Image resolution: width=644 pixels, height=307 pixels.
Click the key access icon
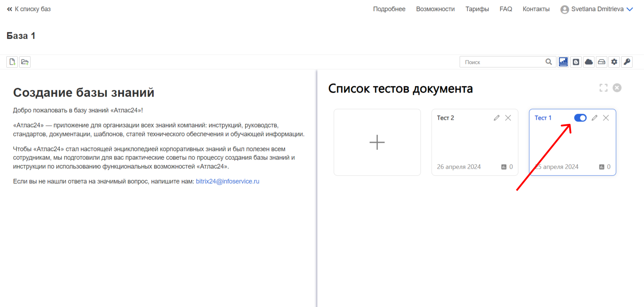point(627,62)
